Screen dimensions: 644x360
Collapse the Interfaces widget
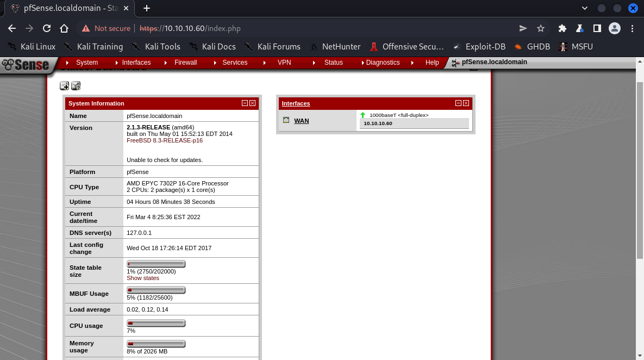[x=459, y=103]
